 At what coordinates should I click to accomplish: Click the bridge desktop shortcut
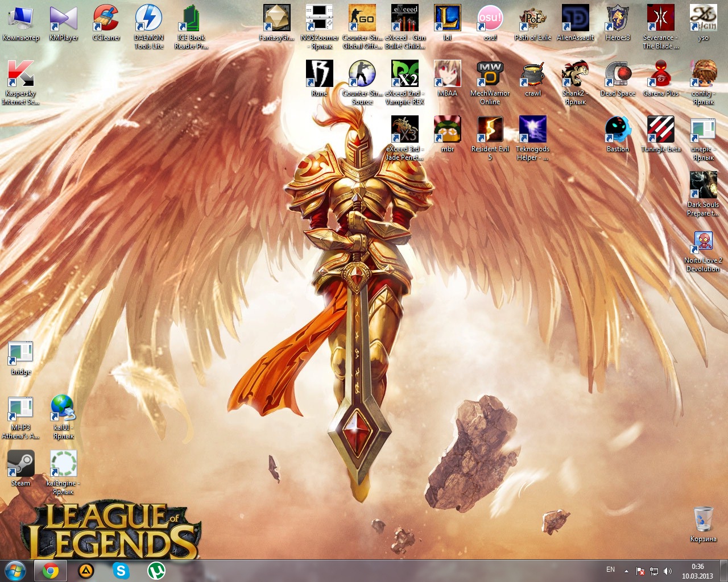[x=21, y=357]
